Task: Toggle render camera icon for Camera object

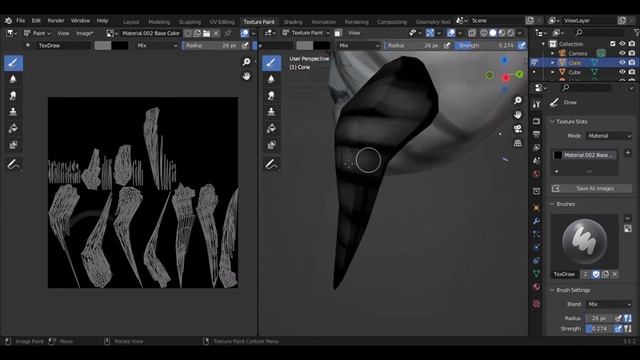Action: tap(632, 53)
